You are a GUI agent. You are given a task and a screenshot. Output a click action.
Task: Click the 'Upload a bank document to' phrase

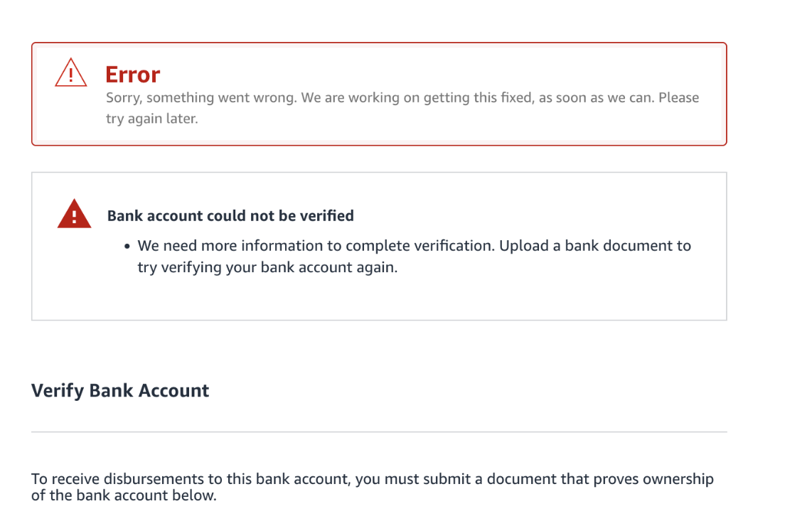click(x=595, y=245)
